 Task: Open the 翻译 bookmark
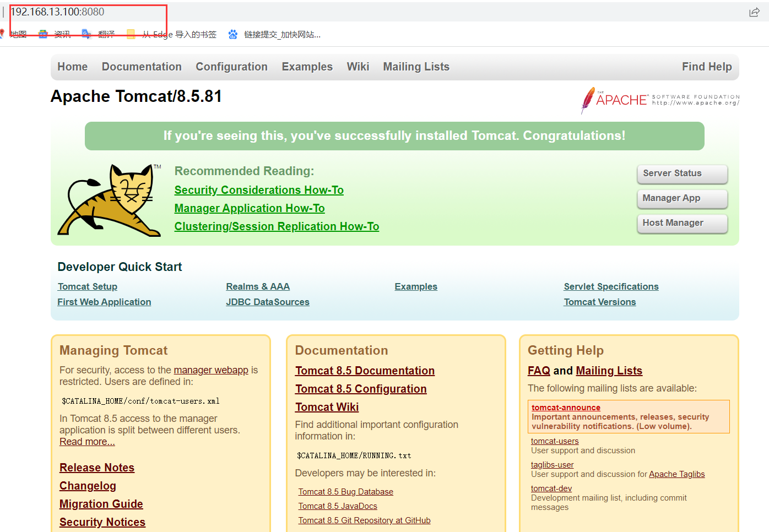(98, 34)
